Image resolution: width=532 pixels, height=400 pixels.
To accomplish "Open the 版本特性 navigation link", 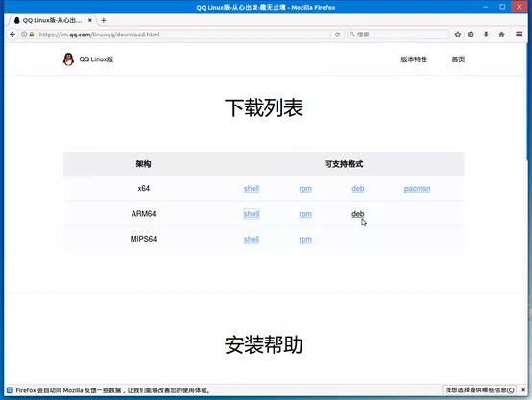I will coord(414,59).
